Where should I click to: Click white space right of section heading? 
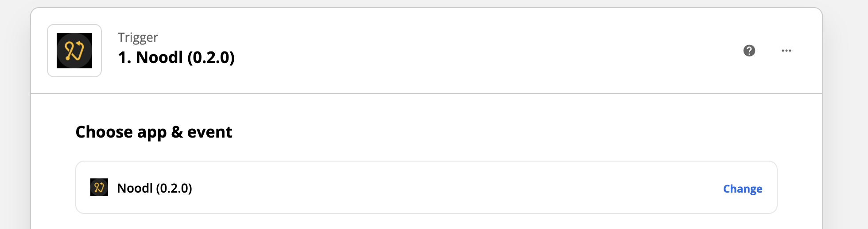coord(487,132)
